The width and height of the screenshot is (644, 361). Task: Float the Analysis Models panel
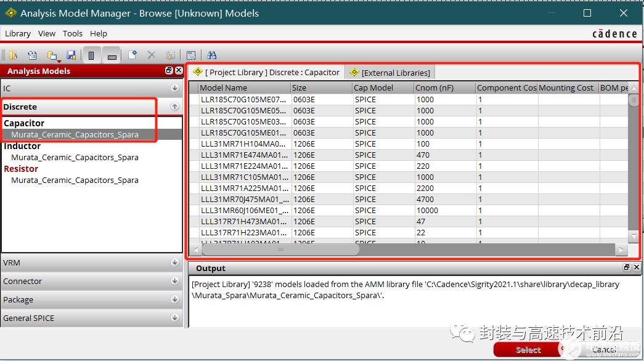coord(169,71)
